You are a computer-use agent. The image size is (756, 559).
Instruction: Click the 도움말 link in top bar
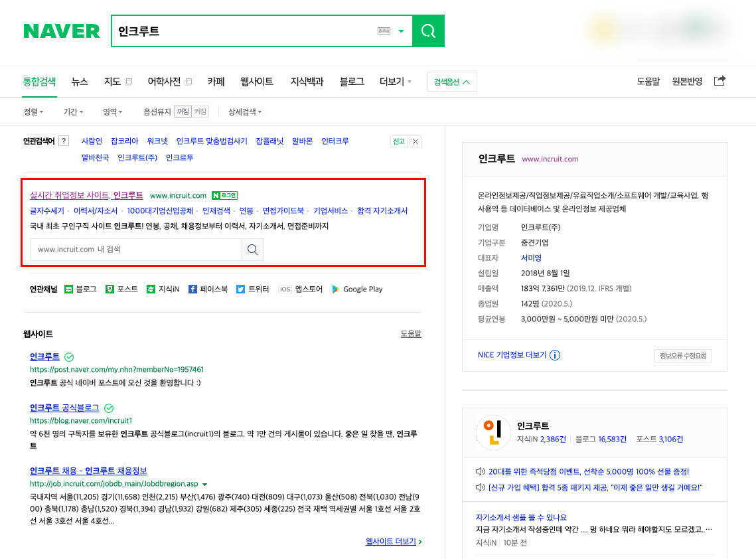[648, 82]
